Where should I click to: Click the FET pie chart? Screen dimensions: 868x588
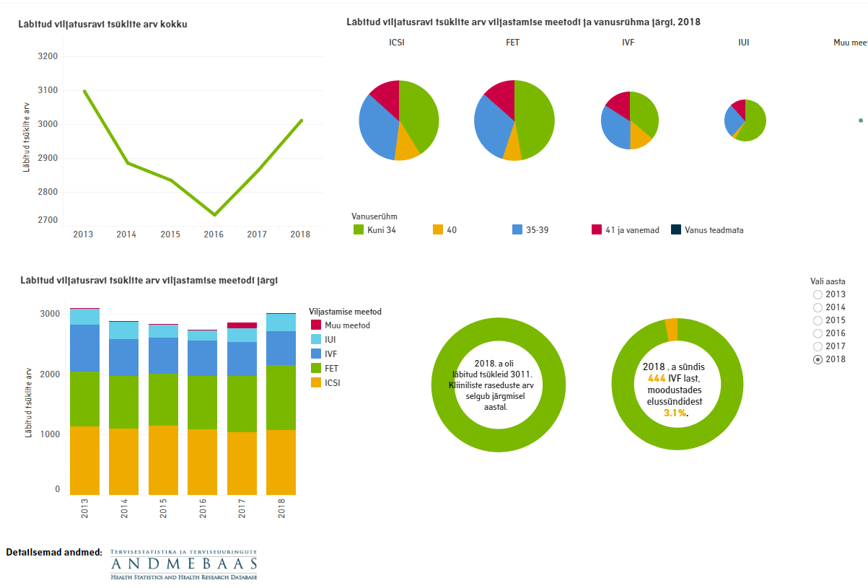click(x=514, y=120)
